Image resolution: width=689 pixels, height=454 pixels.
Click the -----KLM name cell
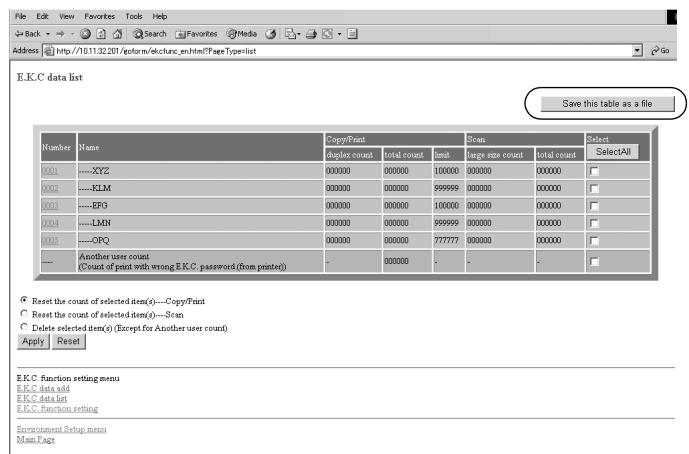tap(200, 188)
